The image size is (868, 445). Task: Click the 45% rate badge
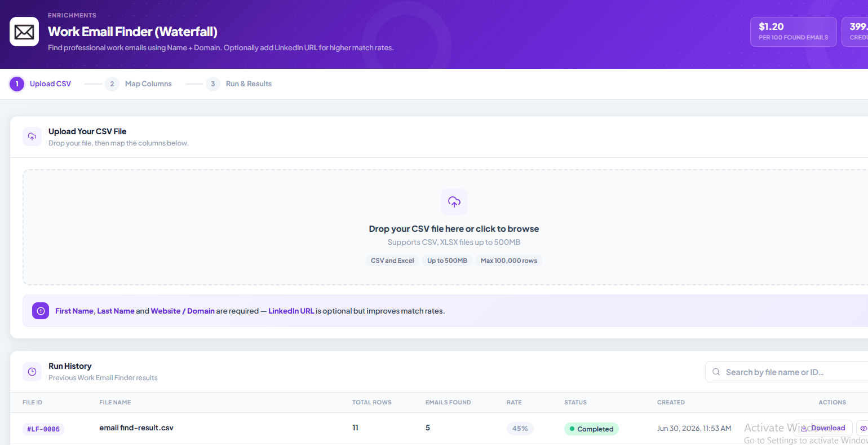[520, 429]
